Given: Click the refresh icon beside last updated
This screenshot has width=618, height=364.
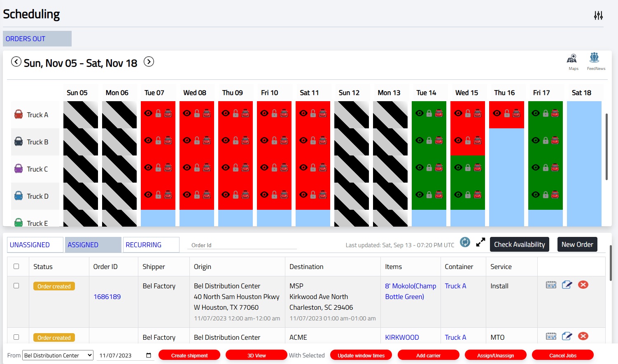Looking at the screenshot, I should (x=465, y=242).
